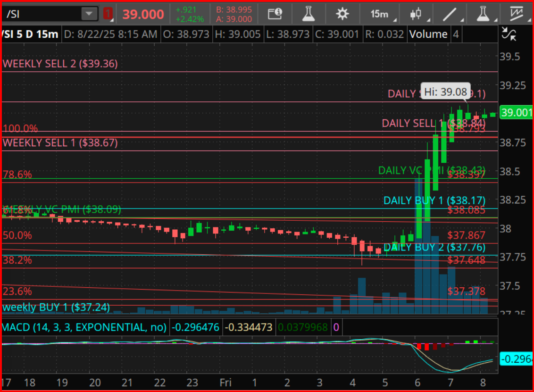The height and width of the screenshot is (392, 534).
Task: Click the MACD average value -0.334473
Action: coord(249,327)
